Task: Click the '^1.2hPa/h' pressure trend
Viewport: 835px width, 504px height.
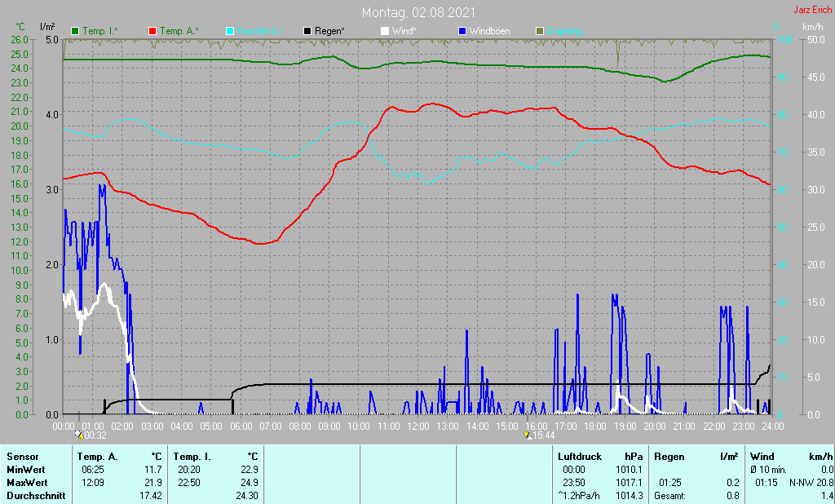Action: tap(579, 496)
